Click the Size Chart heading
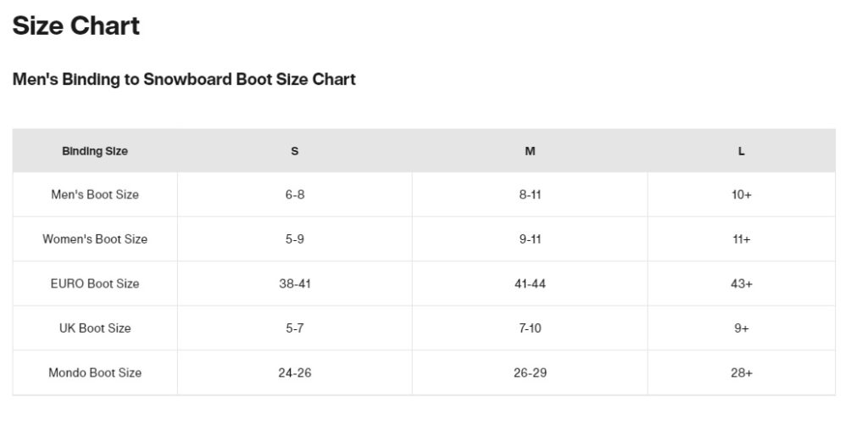The width and height of the screenshot is (868, 448). pyautogui.click(x=76, y=26)
